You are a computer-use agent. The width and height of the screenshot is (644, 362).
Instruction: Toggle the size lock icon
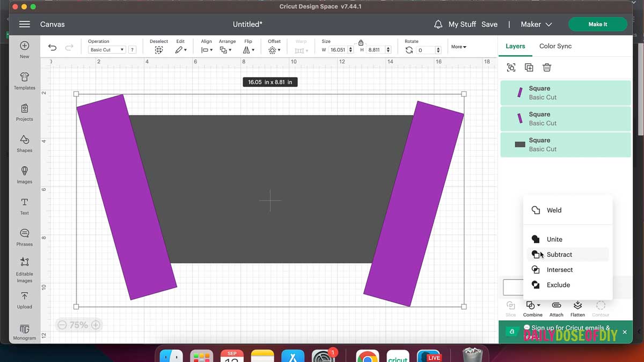click(361, 42)
